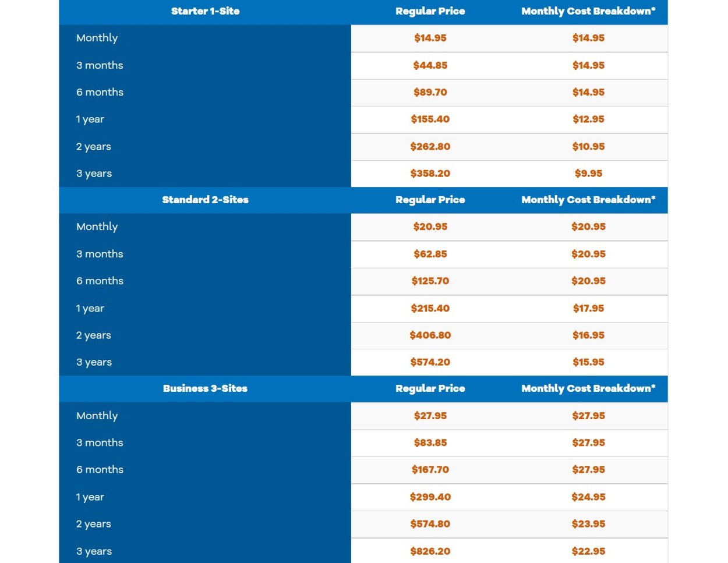Click Starter 3 years price $358.20

(430, 173)
